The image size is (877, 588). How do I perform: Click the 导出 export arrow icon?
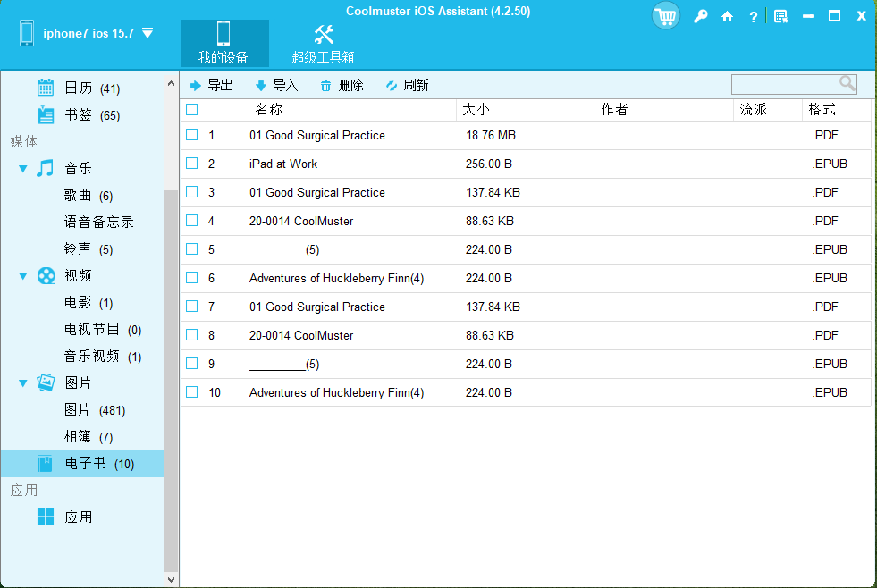coord(195,86)
